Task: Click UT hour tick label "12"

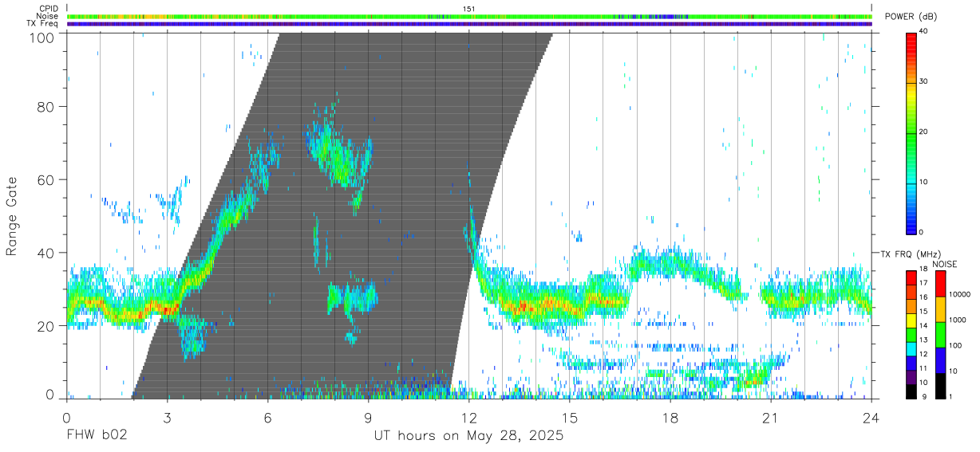Action: (x=468, y=418)
